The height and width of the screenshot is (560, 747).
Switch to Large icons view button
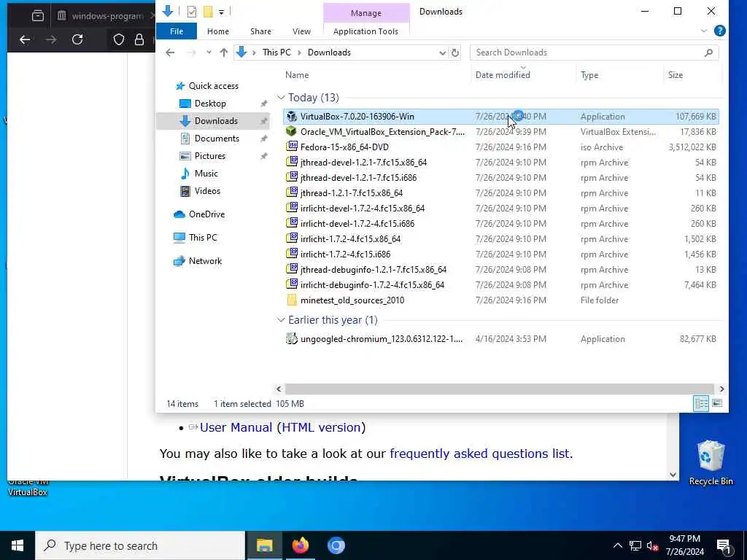[x=717, y=404]
